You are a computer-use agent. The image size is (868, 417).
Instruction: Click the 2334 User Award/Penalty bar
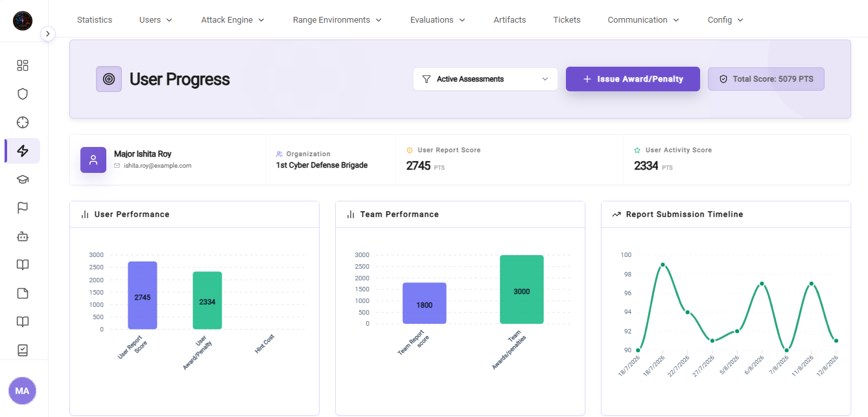[x=207, y=300]
